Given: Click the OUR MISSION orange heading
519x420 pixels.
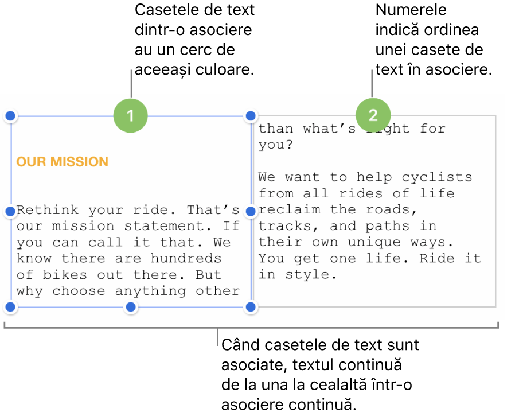Looking at the screenshot, I should (62, 162).
